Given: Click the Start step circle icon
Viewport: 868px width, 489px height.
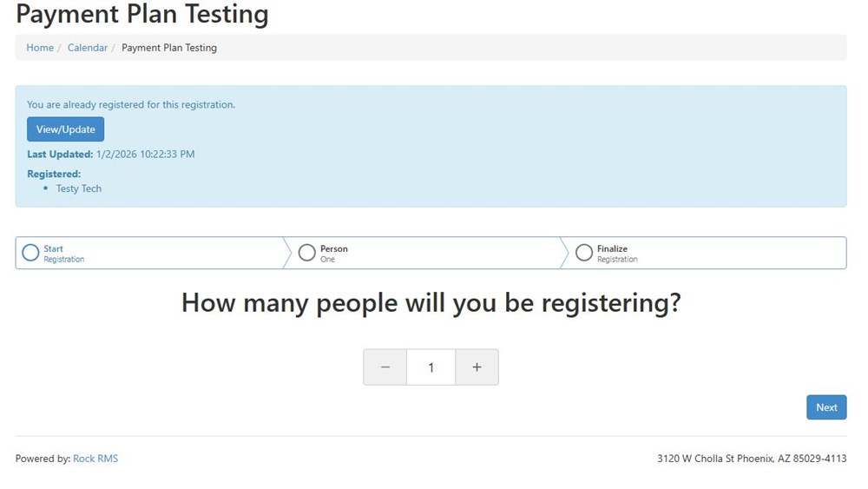Looking at the screenshot, I should coord(30,253).
